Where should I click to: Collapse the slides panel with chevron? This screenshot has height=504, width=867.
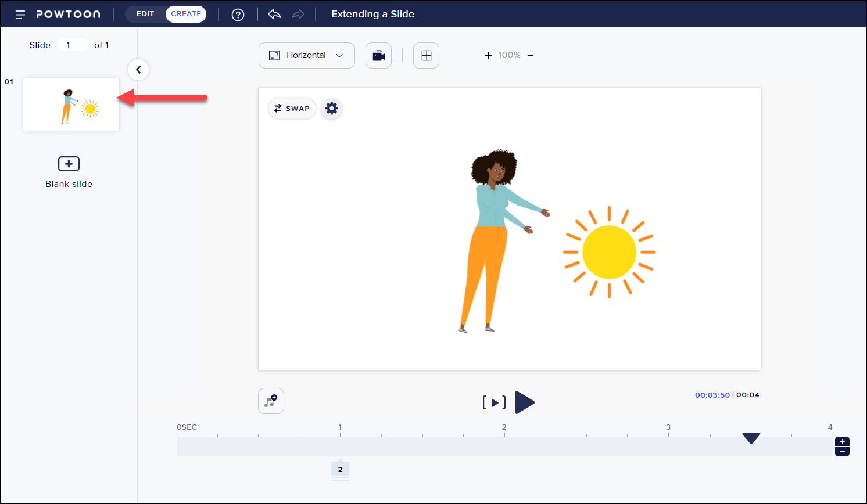coord(138,70)
